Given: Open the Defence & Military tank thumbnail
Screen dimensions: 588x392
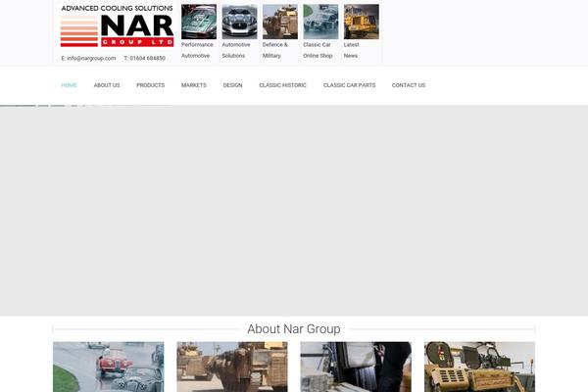Looking at the screenshot, I should click(279, 22).
